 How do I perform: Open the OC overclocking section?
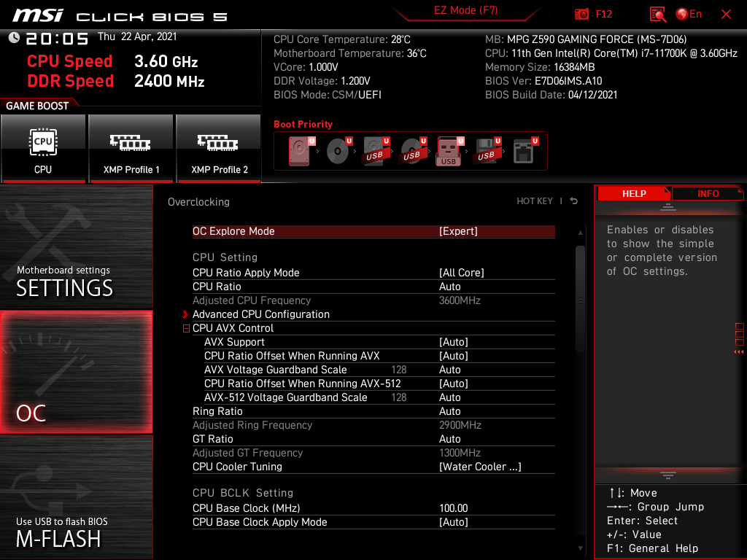tap(76, 373)
